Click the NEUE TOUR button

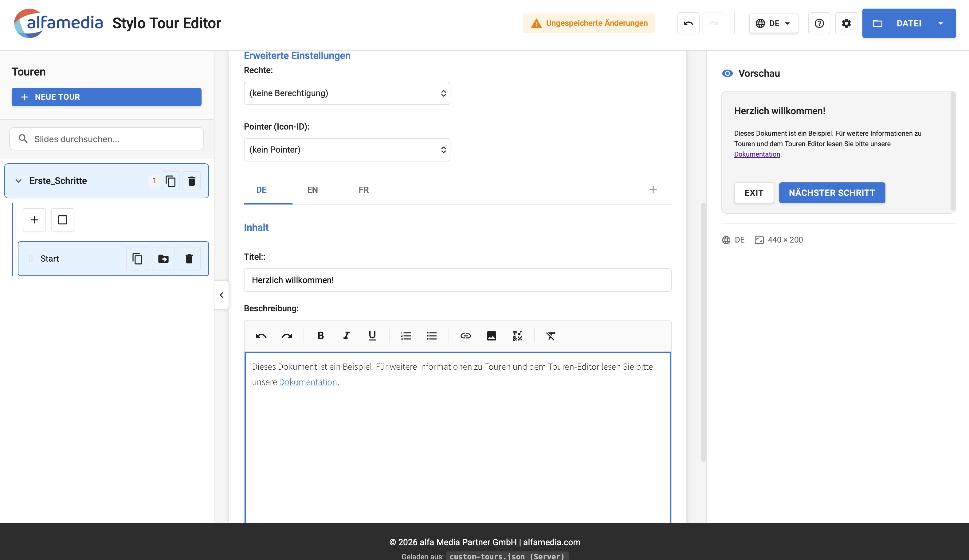(106, 97)
